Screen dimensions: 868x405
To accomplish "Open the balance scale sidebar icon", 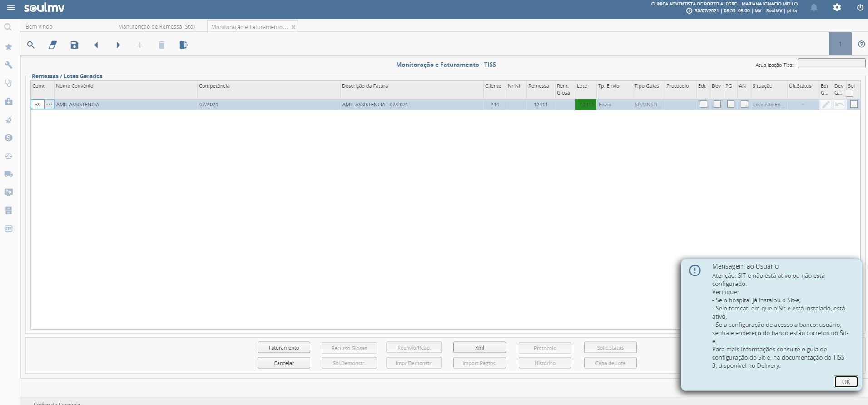I will pos(8,156).
